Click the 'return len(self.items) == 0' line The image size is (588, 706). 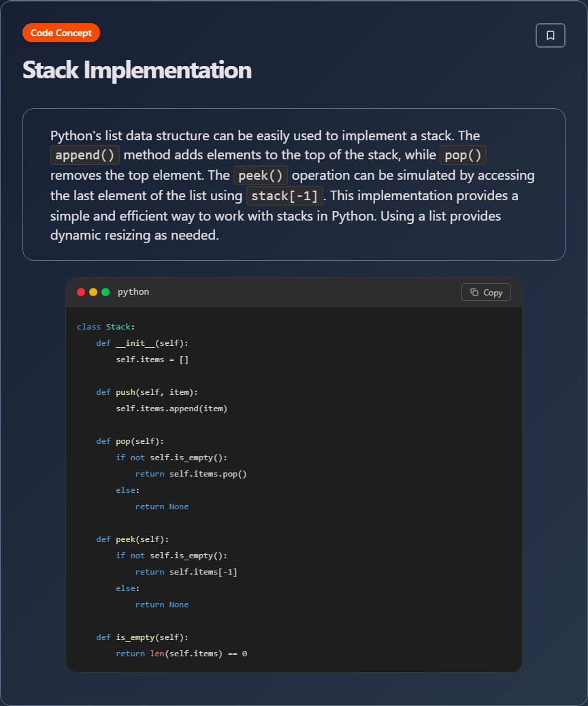181,654
